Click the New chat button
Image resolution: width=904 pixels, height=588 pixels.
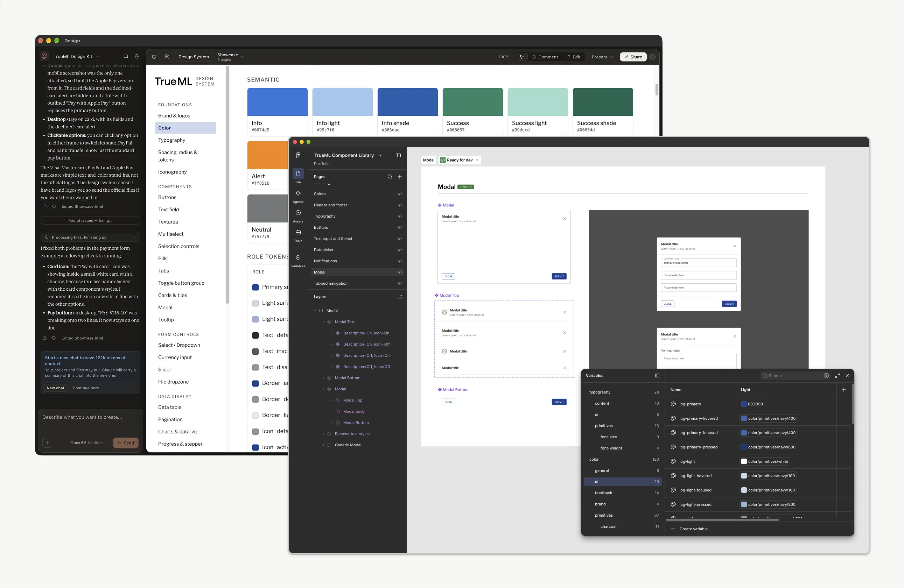pos(55,388)
